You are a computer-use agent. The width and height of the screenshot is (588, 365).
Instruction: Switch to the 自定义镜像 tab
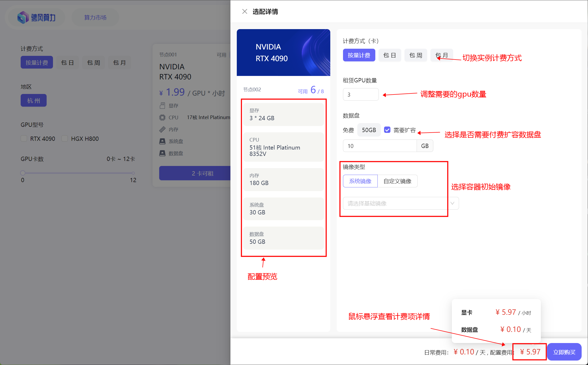398,181
